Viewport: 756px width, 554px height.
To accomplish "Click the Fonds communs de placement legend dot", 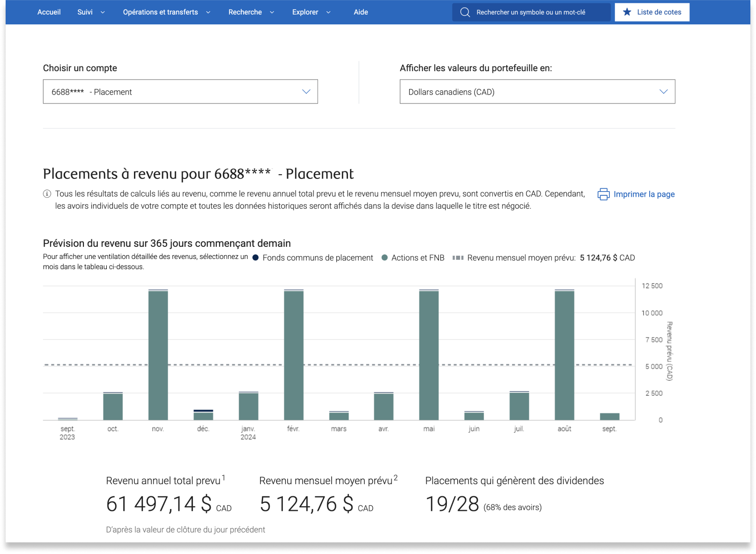I will pos(256,258).
